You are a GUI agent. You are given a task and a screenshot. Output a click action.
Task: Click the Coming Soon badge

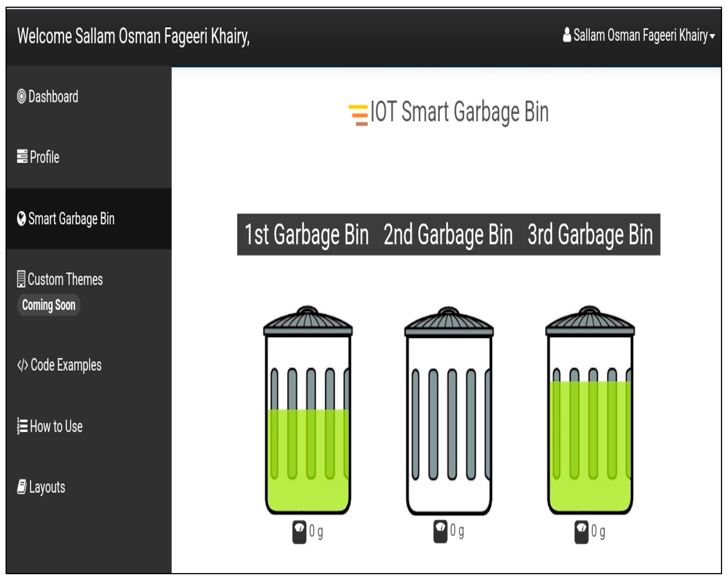pos(49,305)
